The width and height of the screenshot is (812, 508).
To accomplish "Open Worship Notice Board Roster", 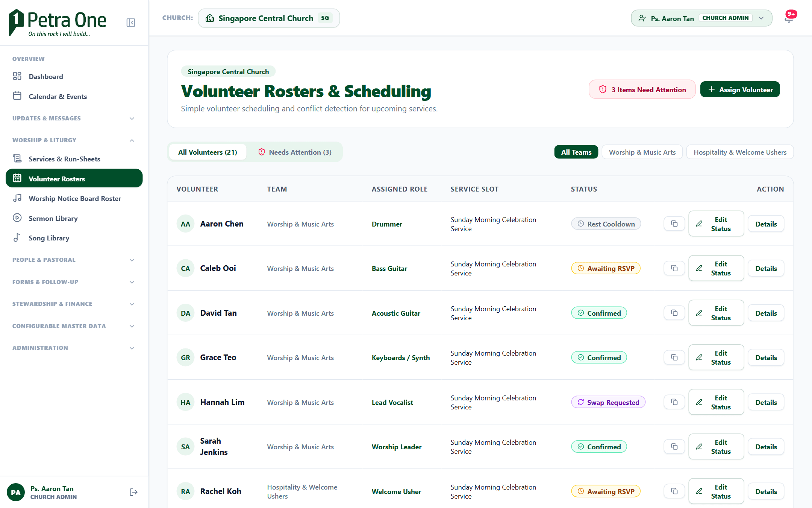I will (74, 198).
